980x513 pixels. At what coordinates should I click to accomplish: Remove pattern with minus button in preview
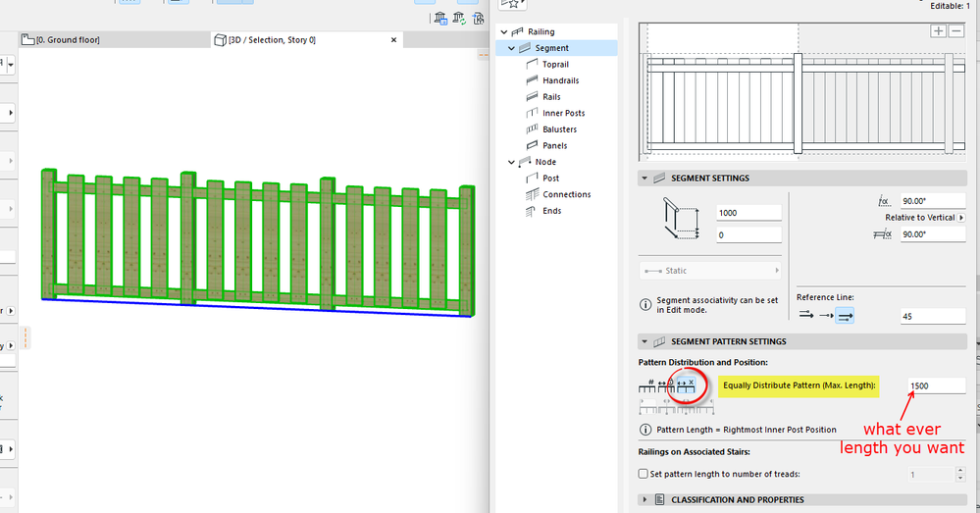coord(956,30)
